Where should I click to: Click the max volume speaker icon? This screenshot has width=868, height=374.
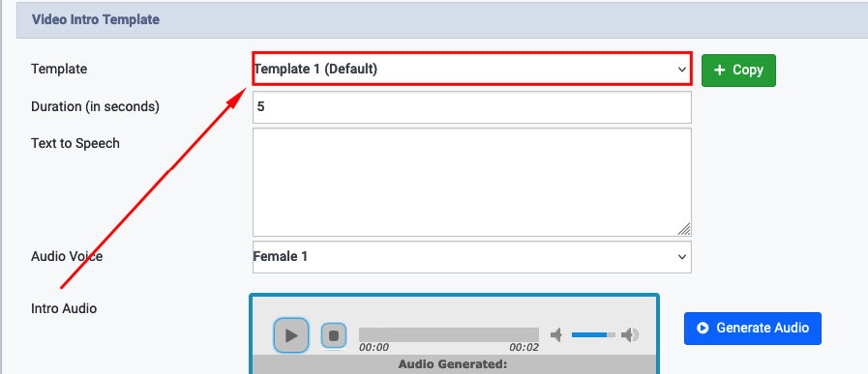point(630,334)
